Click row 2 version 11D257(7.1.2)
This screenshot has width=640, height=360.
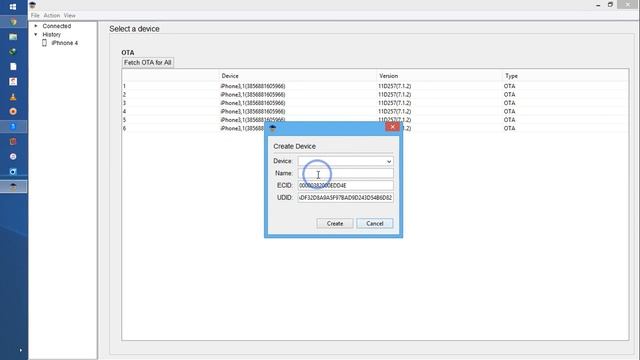pos(395,95)
